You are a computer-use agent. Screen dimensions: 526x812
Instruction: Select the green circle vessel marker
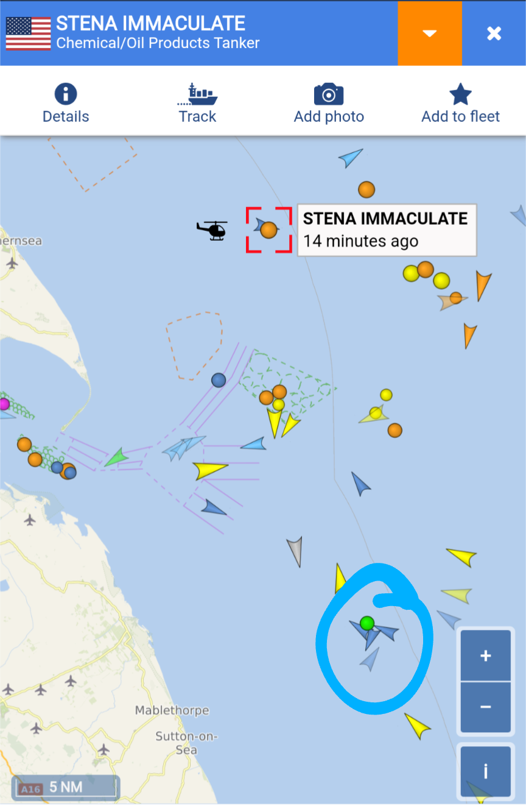(x=366, y=623)
